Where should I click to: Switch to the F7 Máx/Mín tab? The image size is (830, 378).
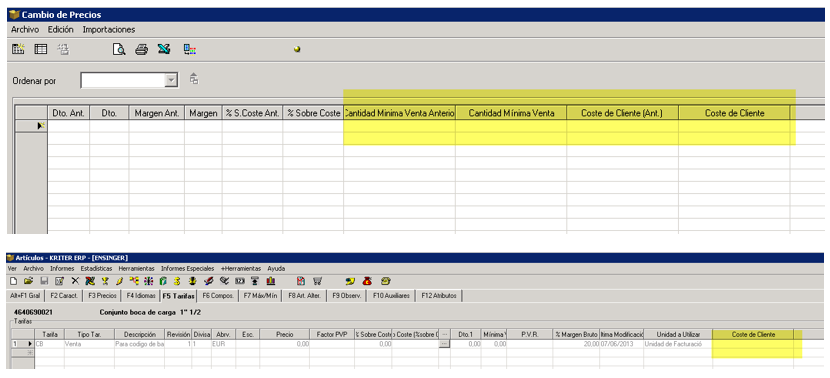pyautogui.click(x=260, y=296)
